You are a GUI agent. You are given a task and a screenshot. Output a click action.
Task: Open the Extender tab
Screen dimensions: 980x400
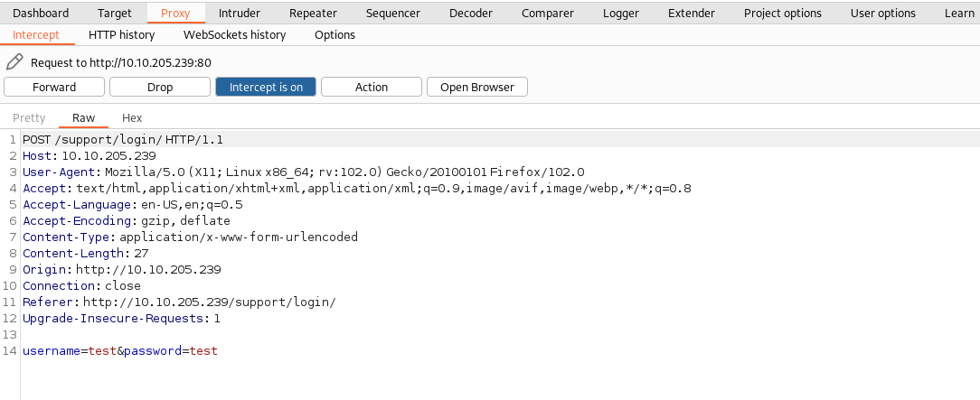pos(691,13)
